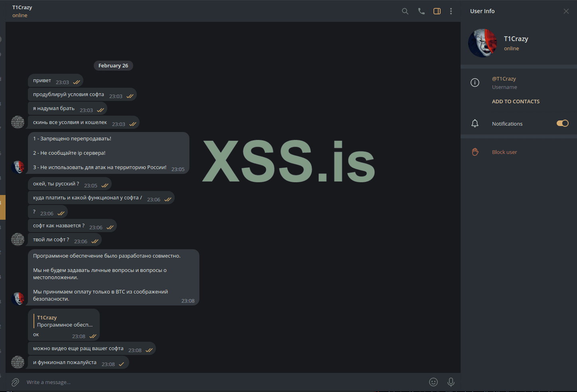Screen dimensions: 577x392
Task: Click T1Crazy's avatar beside 'Программное обеспечение' message
Action: coord(18,299)
